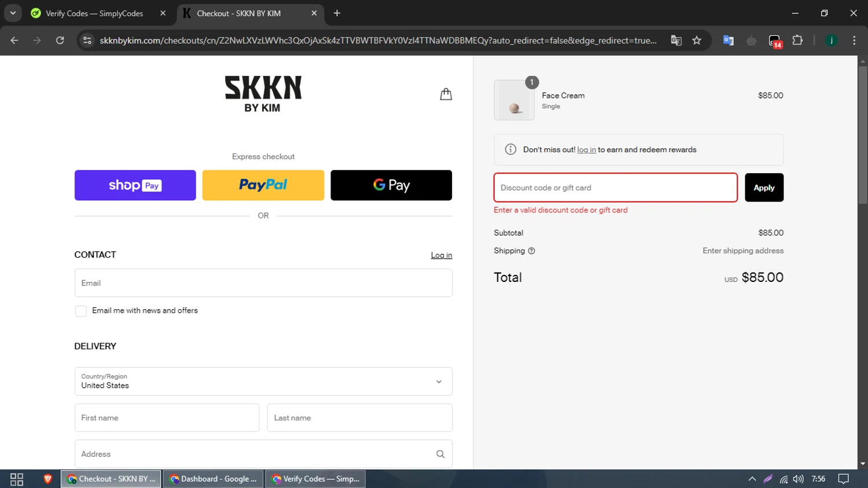Launch Brave browser from taskbar

[x=48, y=479]
